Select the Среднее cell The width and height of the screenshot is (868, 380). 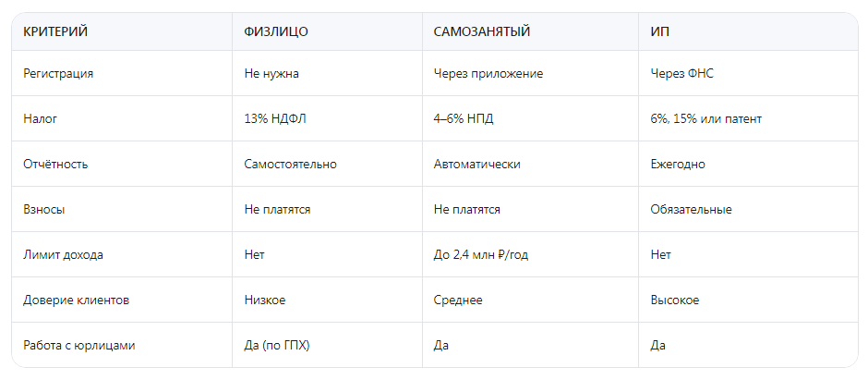(458, 300)
